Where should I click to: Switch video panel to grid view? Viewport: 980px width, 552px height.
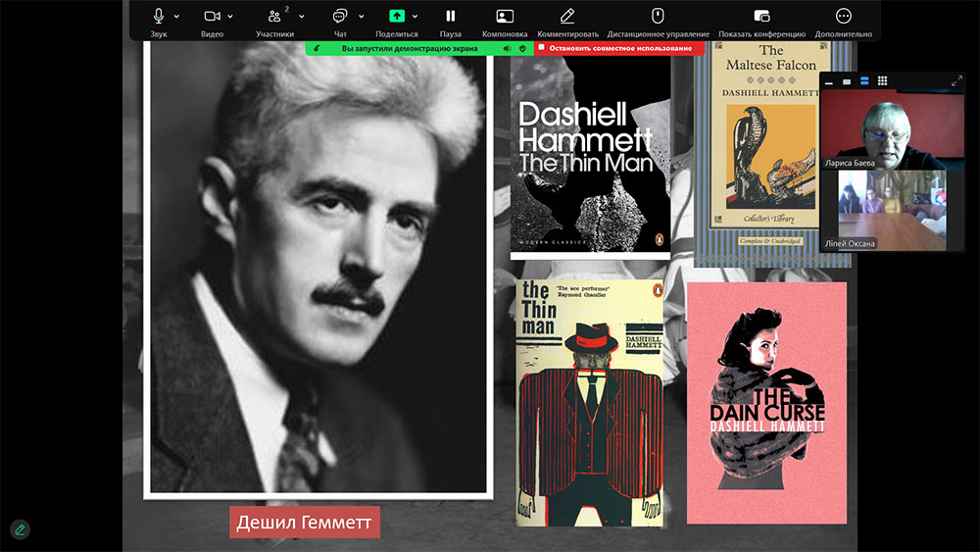(x=882, y=81)
